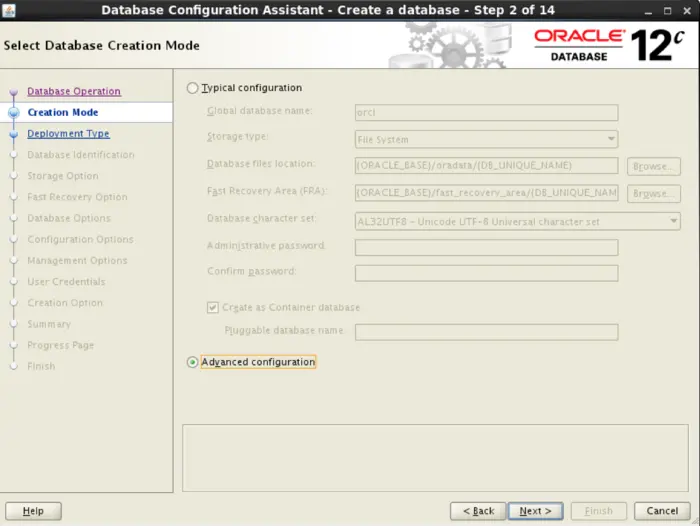Click Management Options step label
This screenshot has height=526, width=700.
(77, 260)
